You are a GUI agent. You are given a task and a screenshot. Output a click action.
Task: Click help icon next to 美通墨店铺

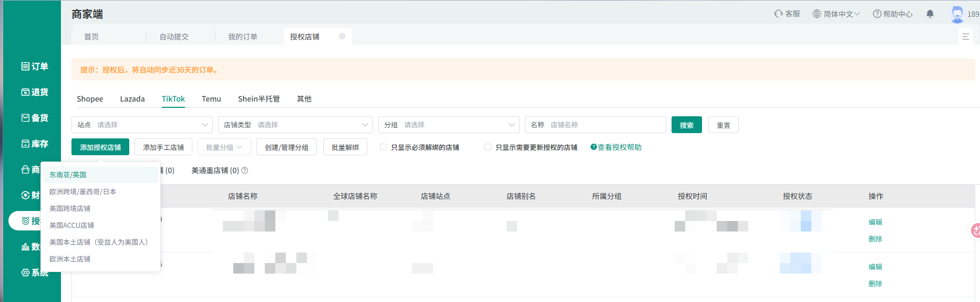(x=245, y=170)
